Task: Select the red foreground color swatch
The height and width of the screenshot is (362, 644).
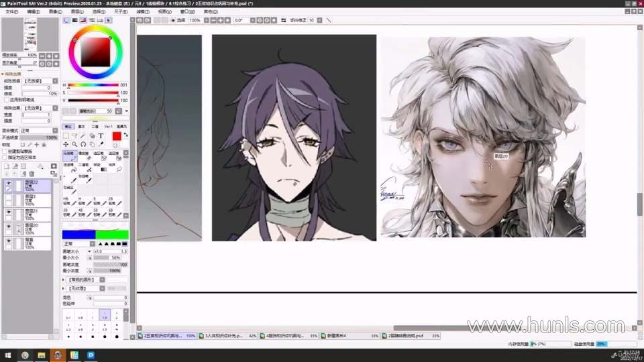Action: 117,136
